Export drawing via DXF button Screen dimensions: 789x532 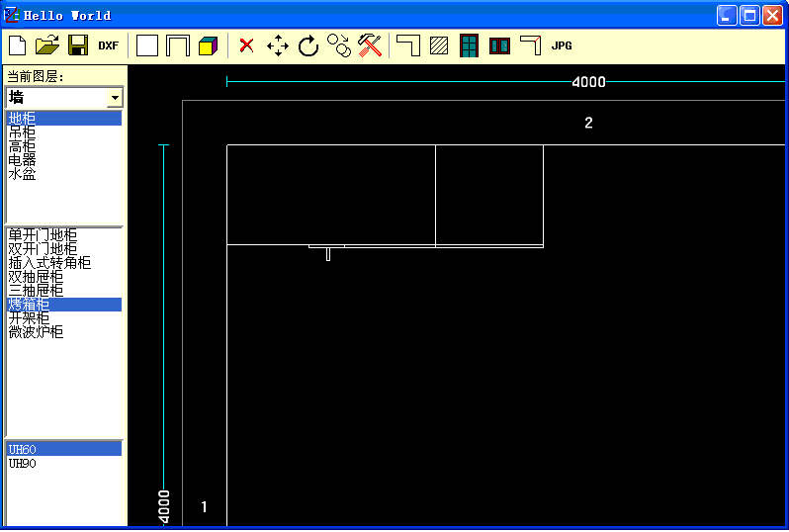(108, 45)
